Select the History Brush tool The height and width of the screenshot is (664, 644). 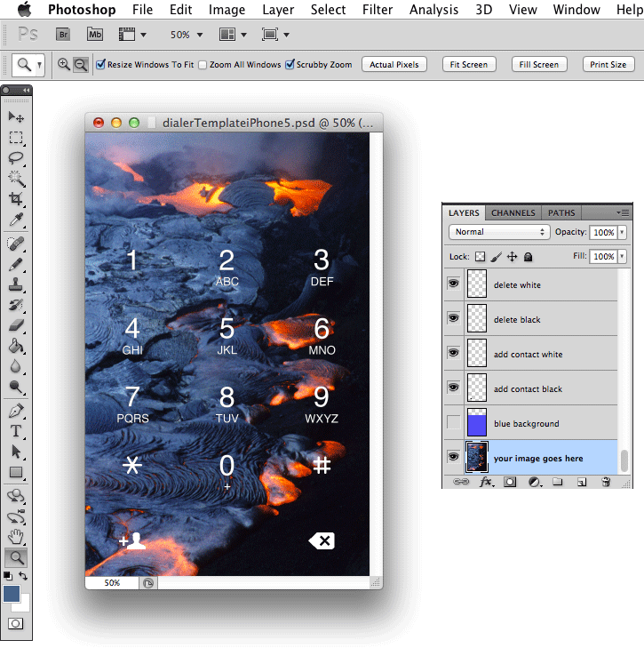pyautogui.click(x=16, y=305)
